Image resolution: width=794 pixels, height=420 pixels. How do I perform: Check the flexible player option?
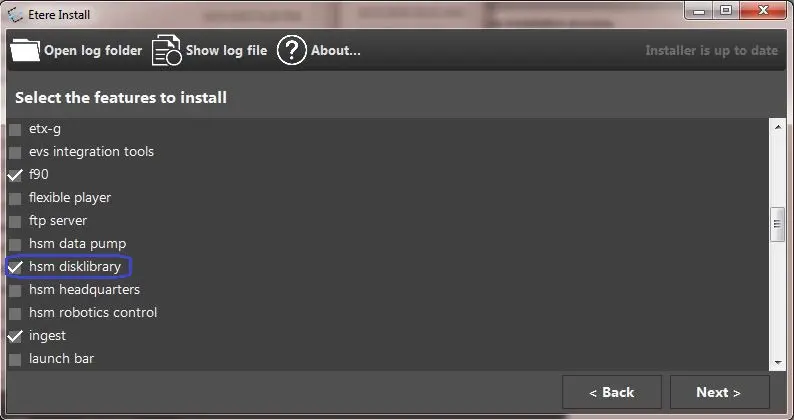pos(15,199)
